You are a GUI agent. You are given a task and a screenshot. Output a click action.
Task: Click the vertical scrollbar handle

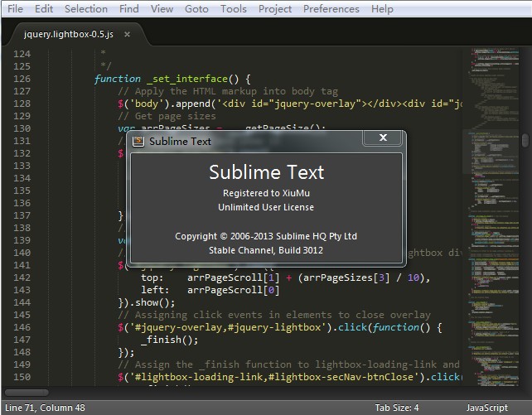point(525,140)
